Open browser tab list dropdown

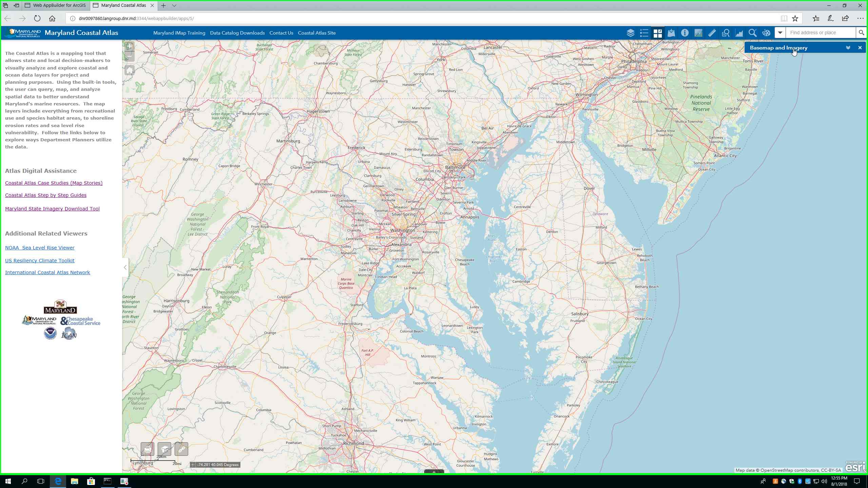pyautogui.click(x=174, y=5)
